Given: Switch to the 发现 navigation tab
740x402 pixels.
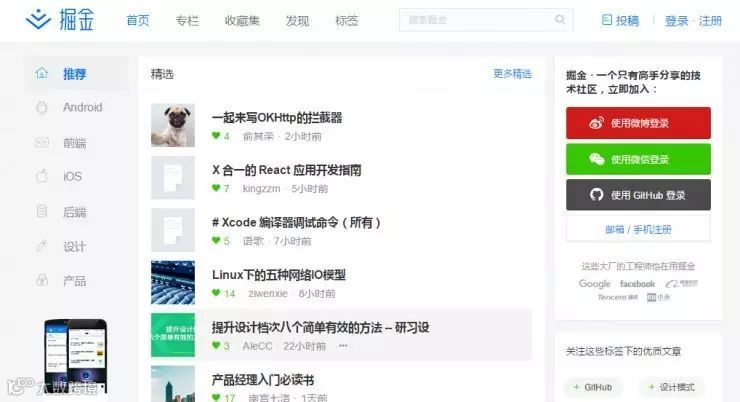Looking at the screenshot, I should pos(297,20).
